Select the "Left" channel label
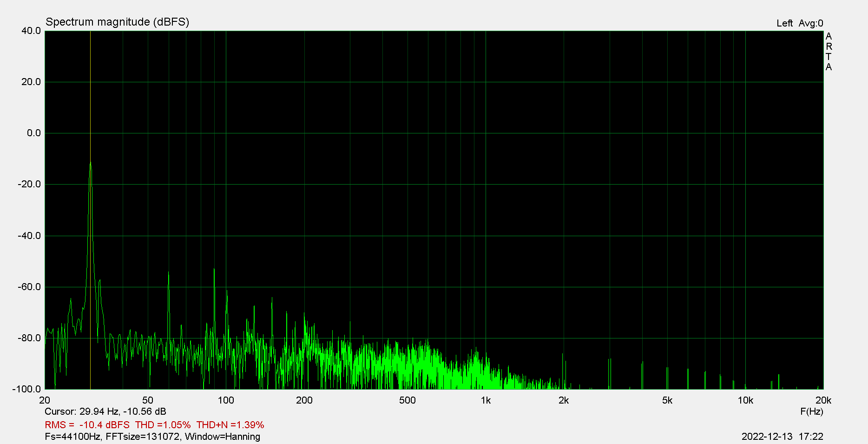 coord(784,23)
